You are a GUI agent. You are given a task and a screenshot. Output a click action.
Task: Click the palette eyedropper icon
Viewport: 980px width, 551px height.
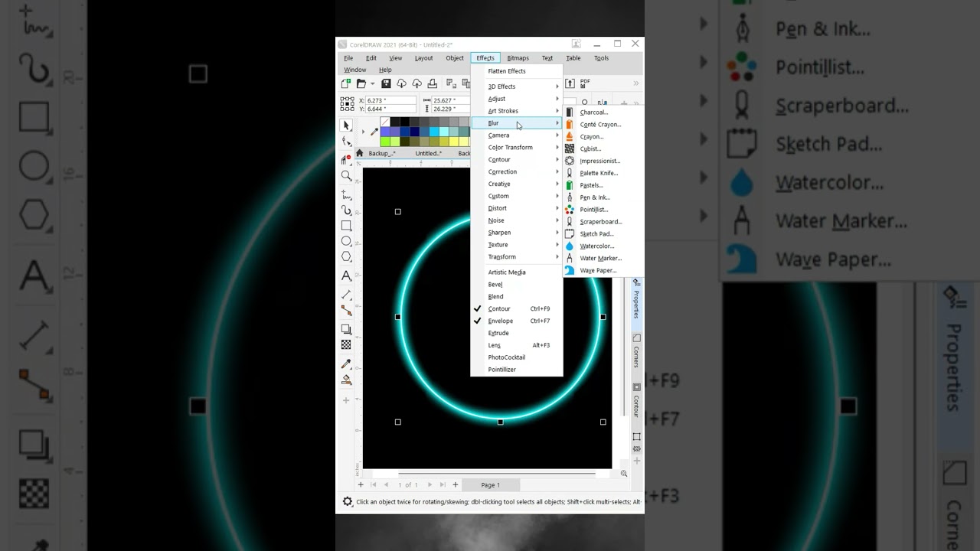click(374, 132)
